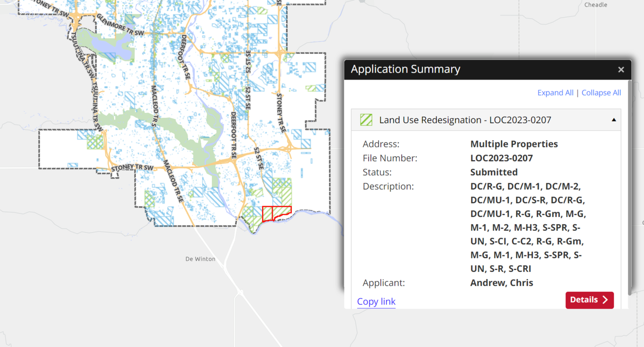Click the Collapse All link
Image resolution: width=644 pixels, height=347 pixels.
[x=601, y=93]
